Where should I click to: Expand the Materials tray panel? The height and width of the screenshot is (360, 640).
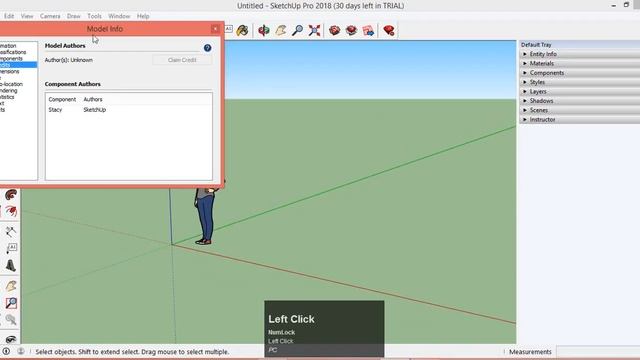(x=579, y=63)
